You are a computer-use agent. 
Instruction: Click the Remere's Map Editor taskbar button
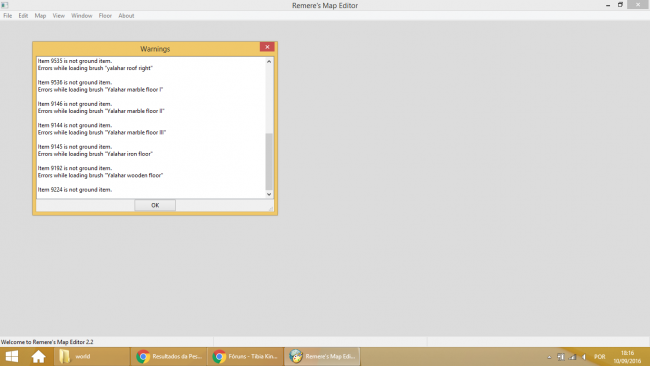[x=322, y=356]
